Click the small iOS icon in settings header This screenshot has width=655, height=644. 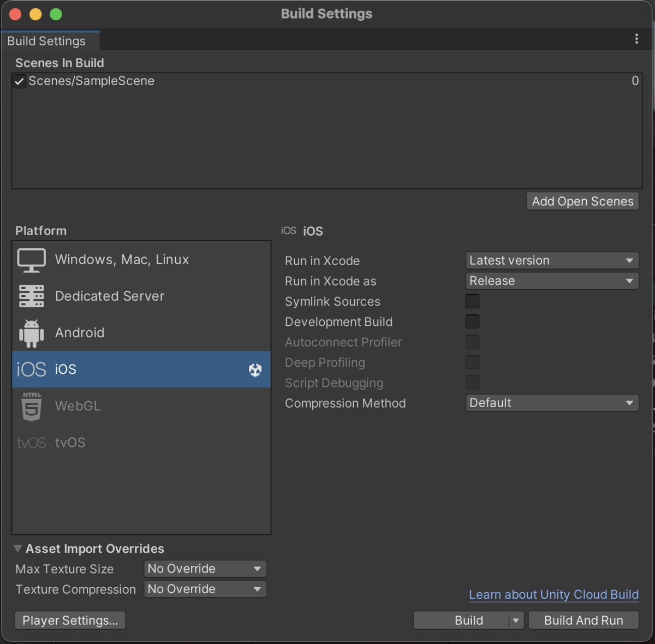(x=288, y=230)
